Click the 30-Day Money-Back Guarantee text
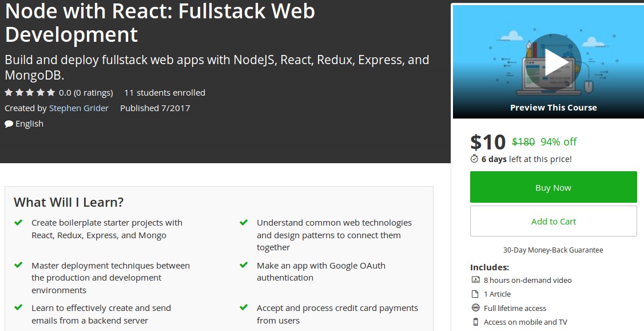644x331 pixels. (553, 250)
